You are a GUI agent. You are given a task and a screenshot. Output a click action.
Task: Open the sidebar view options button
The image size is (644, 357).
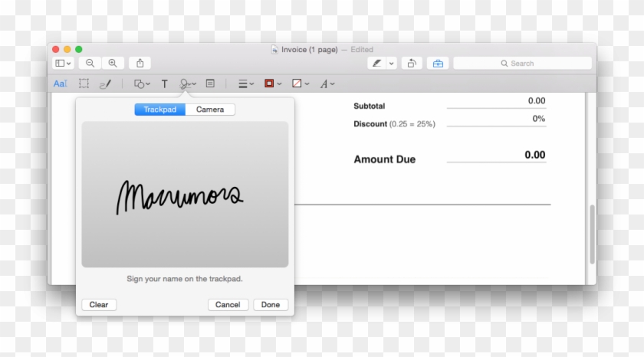pyautogui.click(x=63, y=63)
